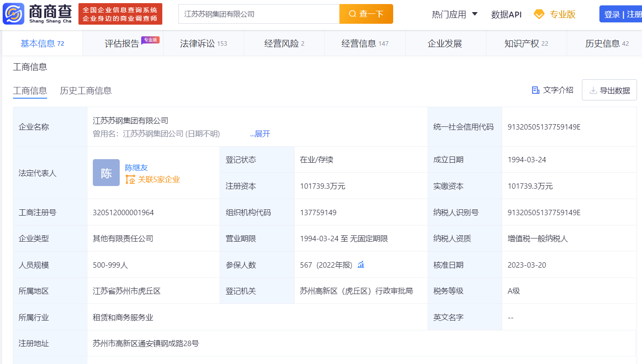Viewport: 642px width, 364px height.
Task: Click tax rating A级
Action: 514,291
